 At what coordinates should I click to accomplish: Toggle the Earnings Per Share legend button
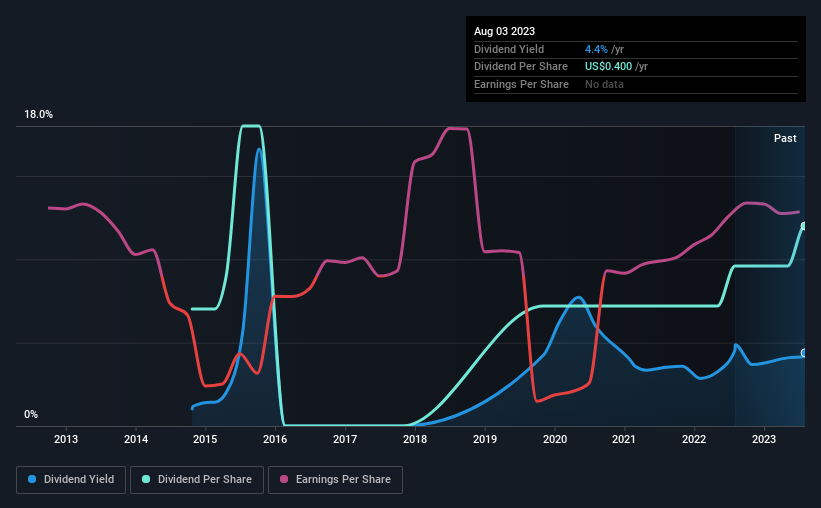(335, 480)
